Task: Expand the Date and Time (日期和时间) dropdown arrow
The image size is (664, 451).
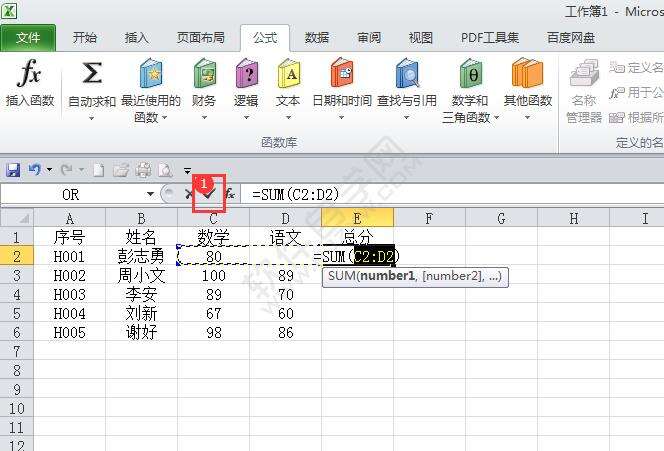Action: point(341,117)
